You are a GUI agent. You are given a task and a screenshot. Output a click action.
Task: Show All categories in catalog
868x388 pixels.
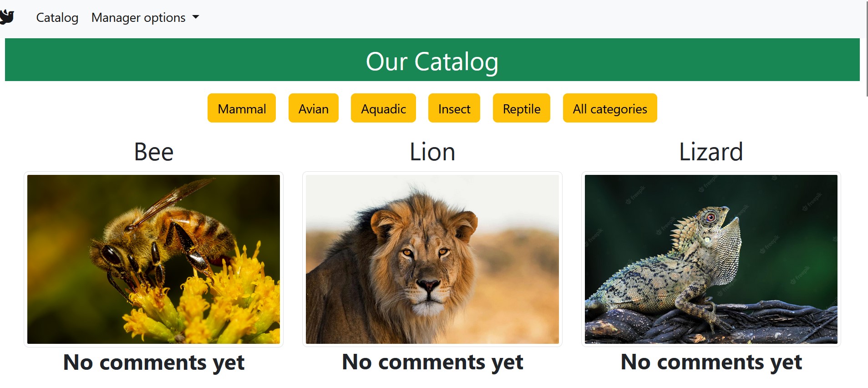(x=609, y=108)
